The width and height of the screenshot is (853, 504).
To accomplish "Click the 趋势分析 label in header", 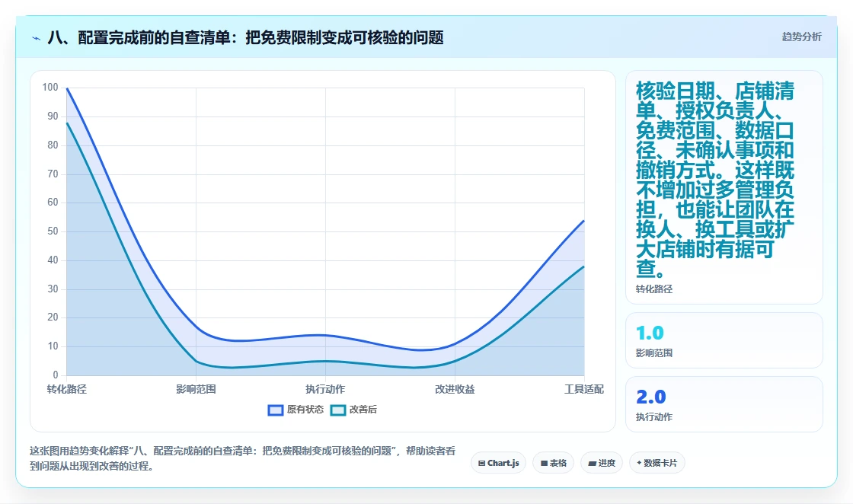I will (x=801, y=37).
